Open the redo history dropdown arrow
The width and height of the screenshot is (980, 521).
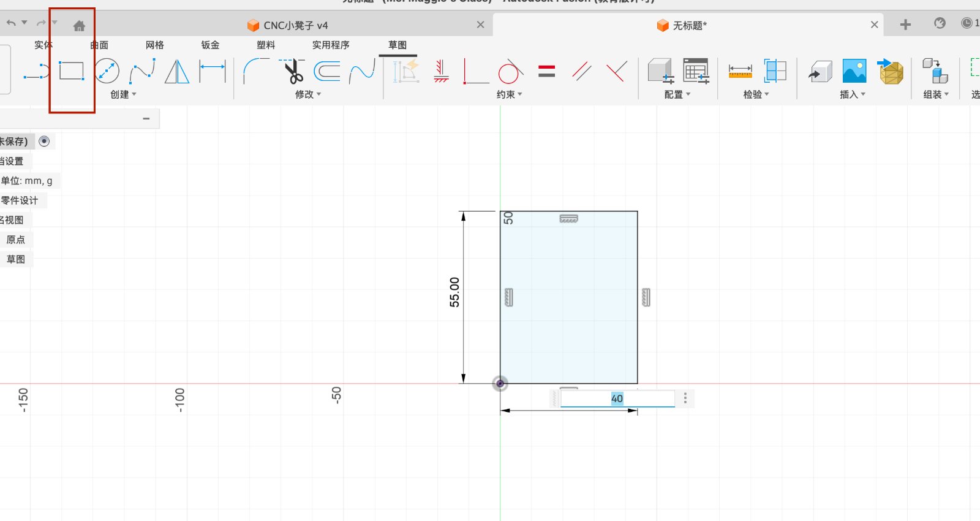click(x=55, y=23)
